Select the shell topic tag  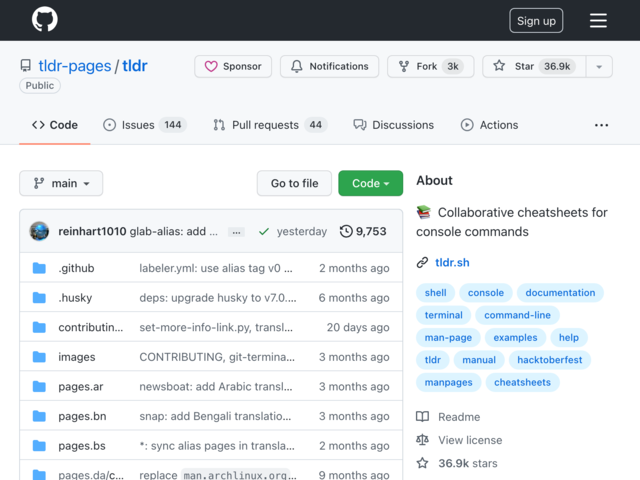[436, 293]
